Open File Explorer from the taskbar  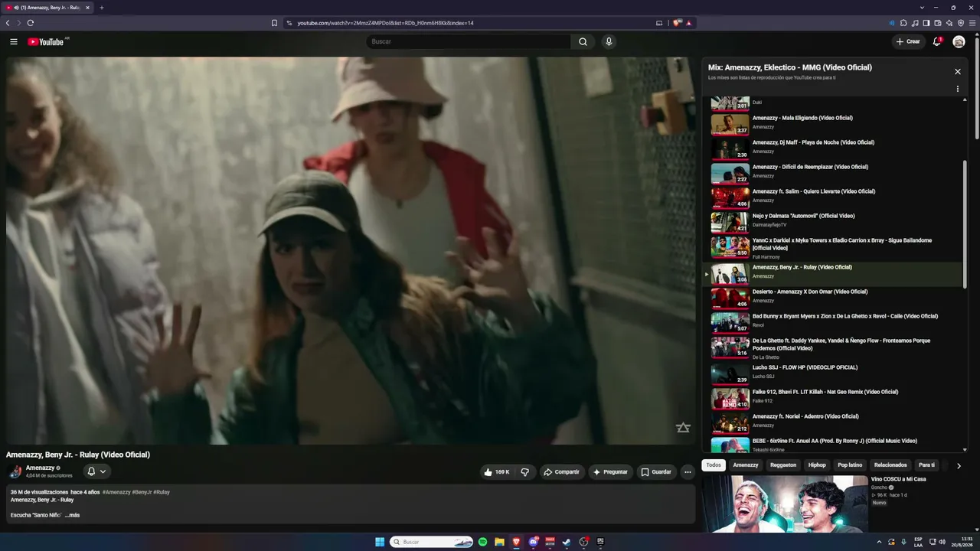pos(499,542)
